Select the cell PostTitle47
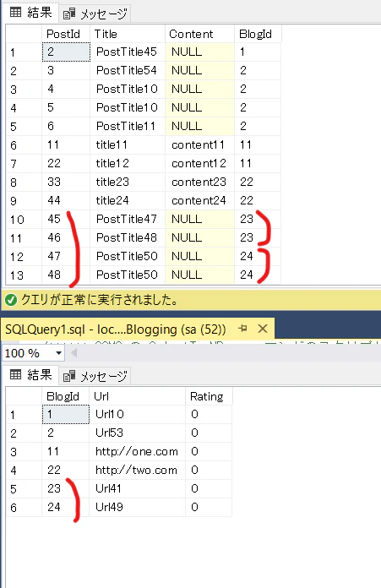Viewport: 381px width, 588px height. tap(128, 219)
